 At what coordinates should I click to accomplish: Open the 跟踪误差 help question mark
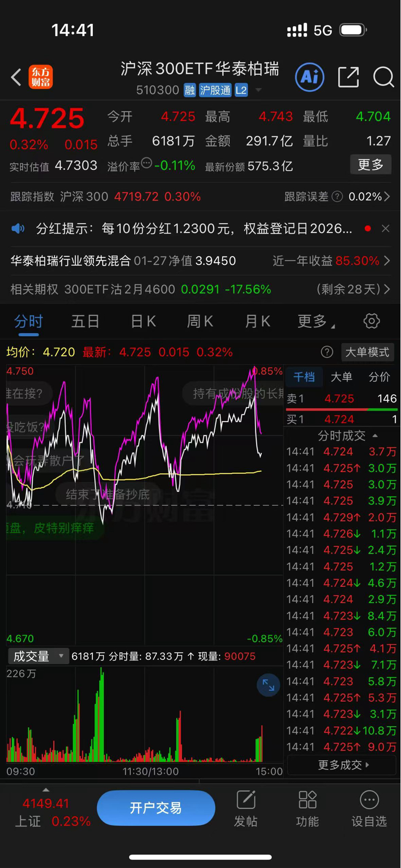click(x=337, y=197)
